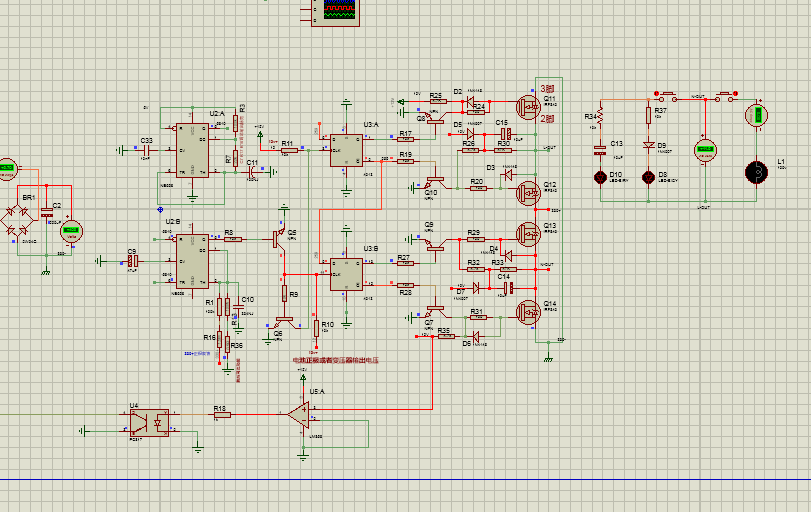
Task: Select MOSFET Q11
Action: click(x=528, y=107)
